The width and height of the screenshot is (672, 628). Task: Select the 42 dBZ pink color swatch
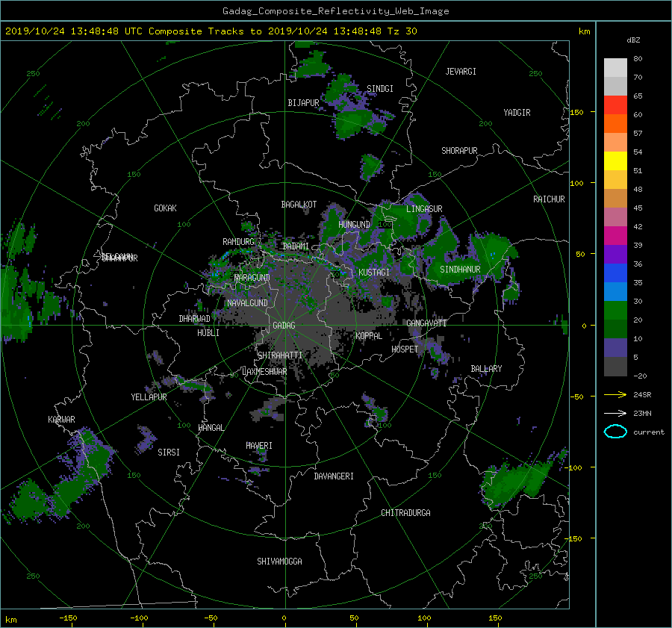coord(615,217)
